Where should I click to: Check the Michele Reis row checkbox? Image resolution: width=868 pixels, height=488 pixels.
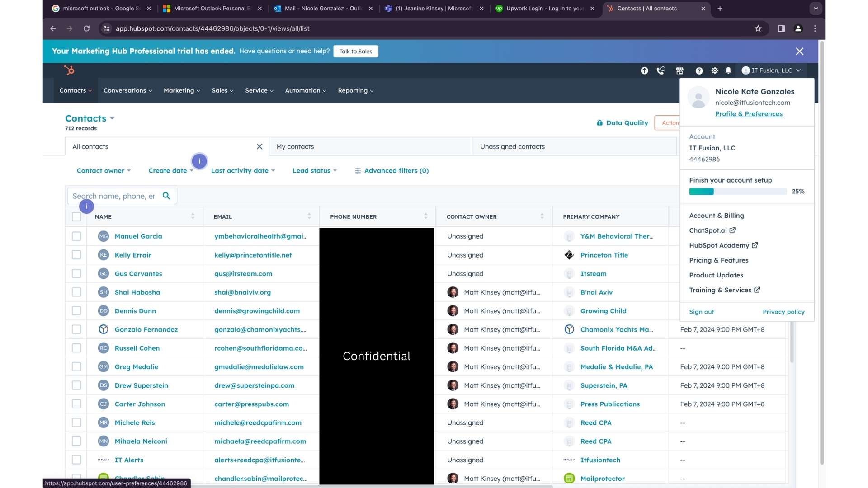tap(76, 422)
